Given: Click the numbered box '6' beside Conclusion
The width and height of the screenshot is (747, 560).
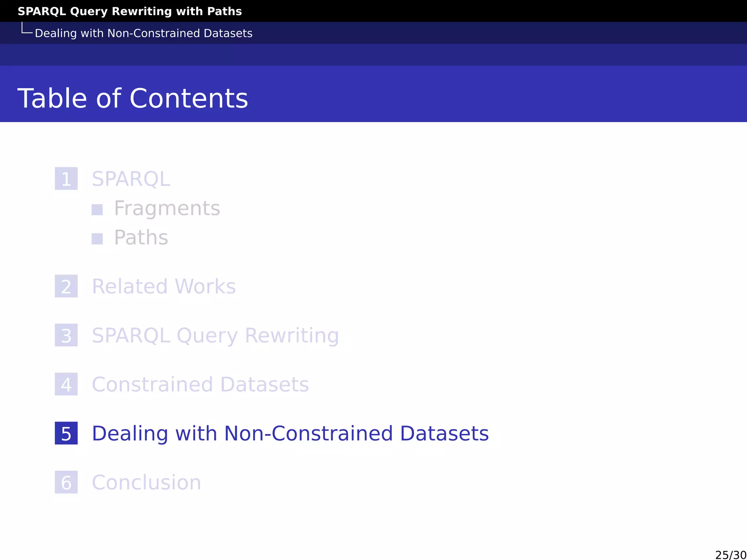Looking at the screenshot, I should [x=66, y=482].
